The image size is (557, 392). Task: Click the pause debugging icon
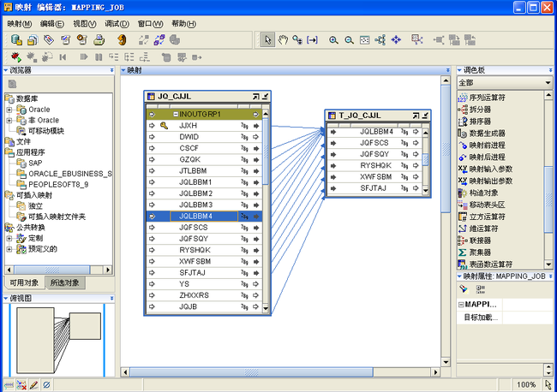(99, 57)
